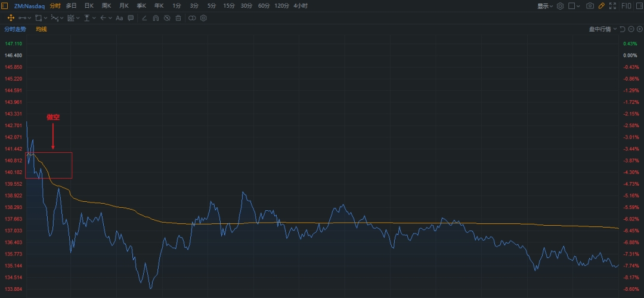Expand the line drawing tool dropdown arrow

(30, 18)
